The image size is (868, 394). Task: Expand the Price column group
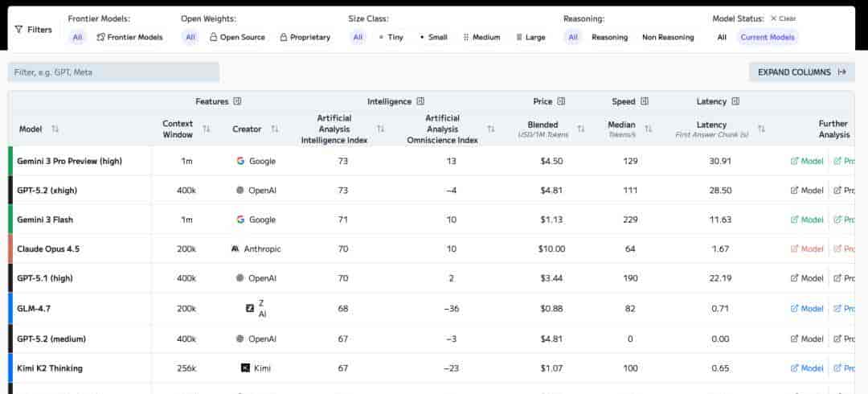click(561, 101)
